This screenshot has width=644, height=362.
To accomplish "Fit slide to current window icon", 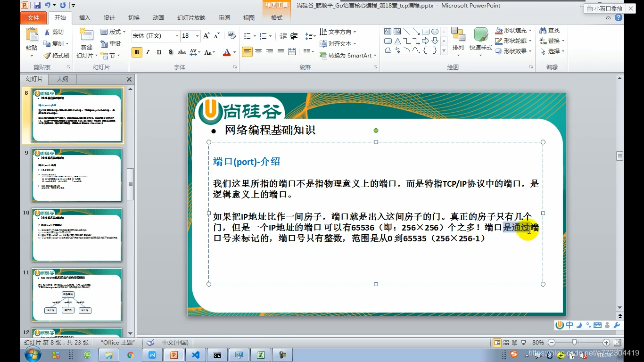I will pos(618,343).
